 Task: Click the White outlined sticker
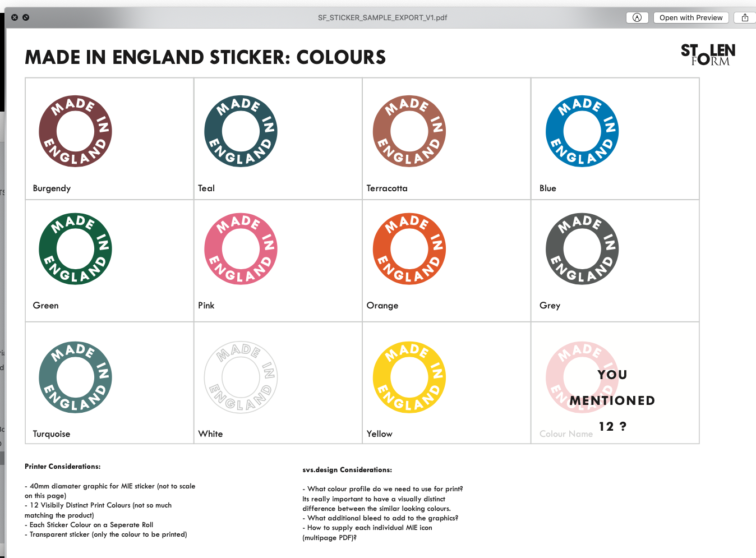241,377
